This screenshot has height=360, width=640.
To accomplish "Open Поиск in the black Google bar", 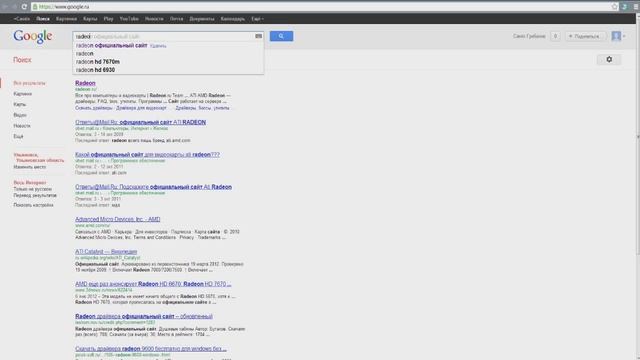I will (43, 19).
